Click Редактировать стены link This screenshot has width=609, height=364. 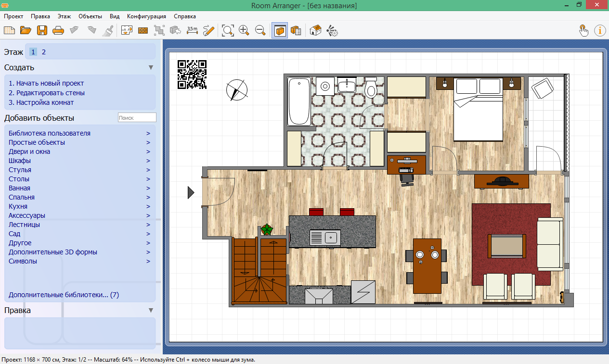pos(50,93)
